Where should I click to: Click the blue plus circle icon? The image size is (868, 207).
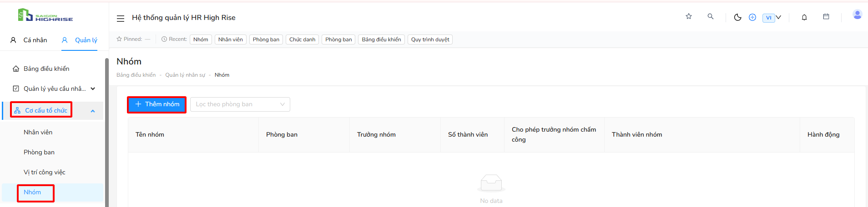point(752,17)
